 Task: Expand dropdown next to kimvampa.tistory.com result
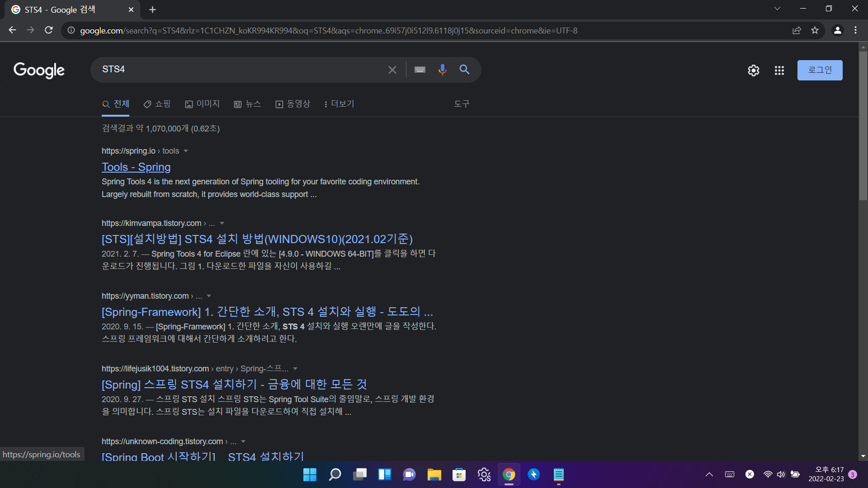(x=222, y=223)
